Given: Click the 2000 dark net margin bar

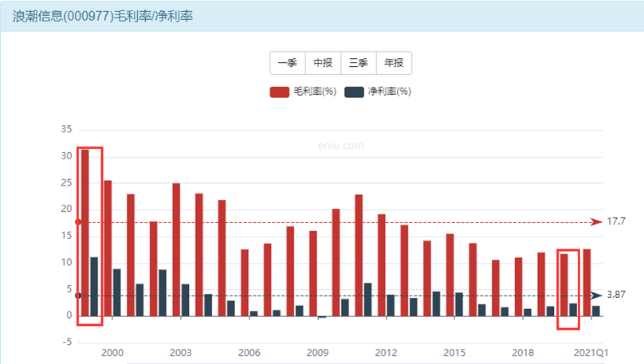Looking at the screenshot, I should click(117, 292).
